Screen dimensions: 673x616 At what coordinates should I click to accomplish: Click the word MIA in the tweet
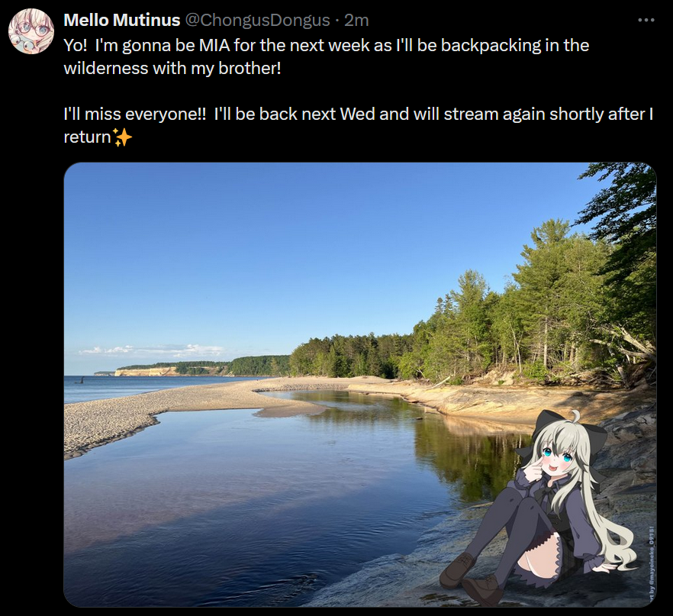(x=214, y=46)
